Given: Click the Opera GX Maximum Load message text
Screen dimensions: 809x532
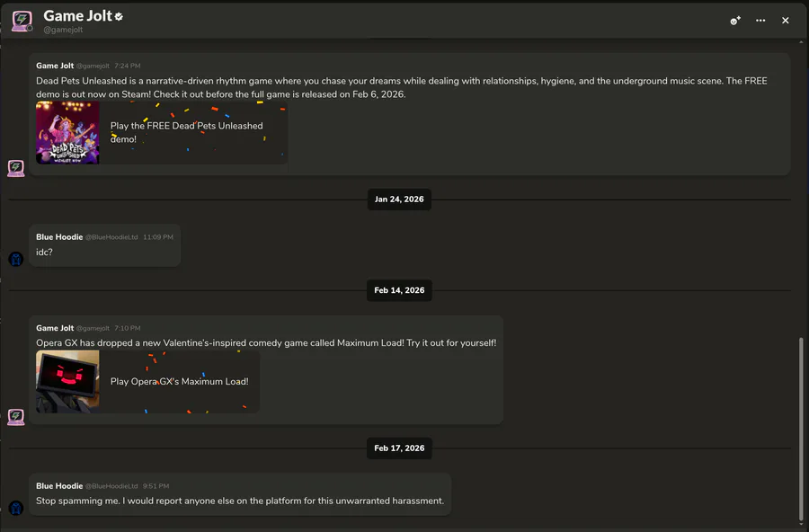Looking at the screenshot, I should (266, 342).
